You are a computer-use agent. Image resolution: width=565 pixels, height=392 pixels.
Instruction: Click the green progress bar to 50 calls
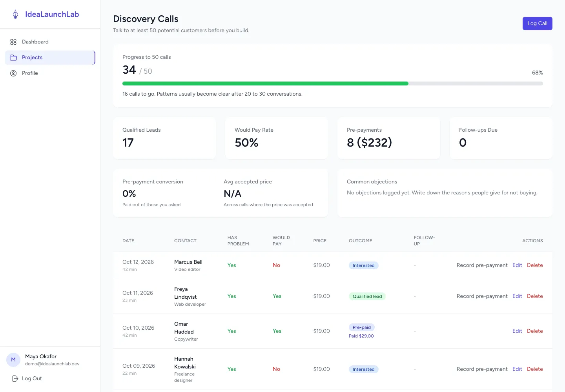(265, 83)
